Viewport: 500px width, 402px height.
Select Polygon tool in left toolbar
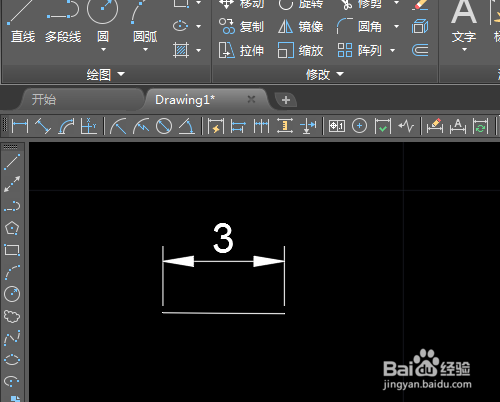click(x=12, y=228)
